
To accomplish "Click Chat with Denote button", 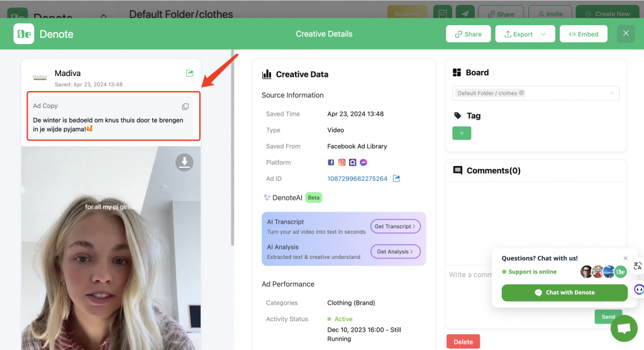I will (564, 293).
